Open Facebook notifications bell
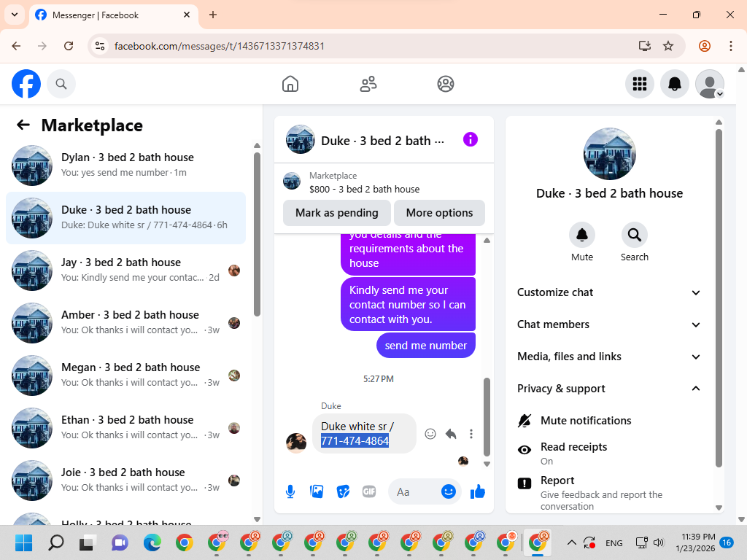This screenshot has width=747, height=560. pos(675,84)
